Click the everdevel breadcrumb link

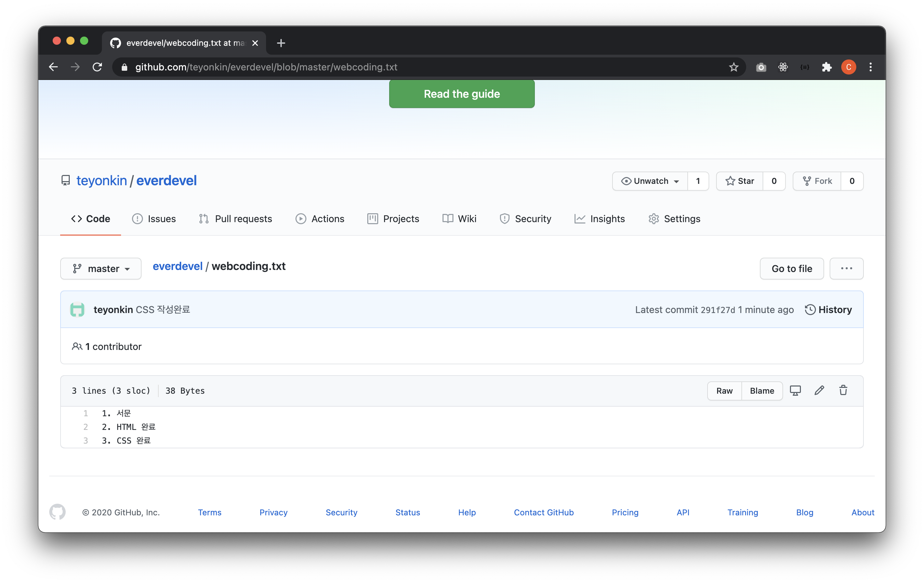click(x=177, y=266)
